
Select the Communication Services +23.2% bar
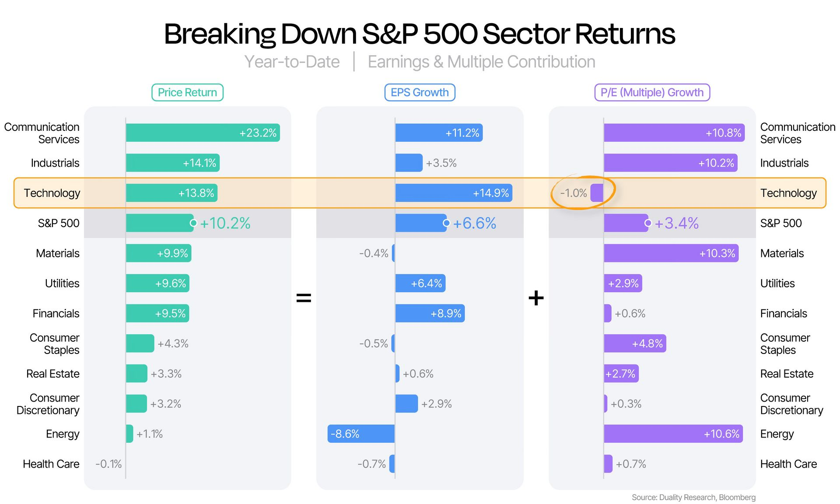click(203, 133)
